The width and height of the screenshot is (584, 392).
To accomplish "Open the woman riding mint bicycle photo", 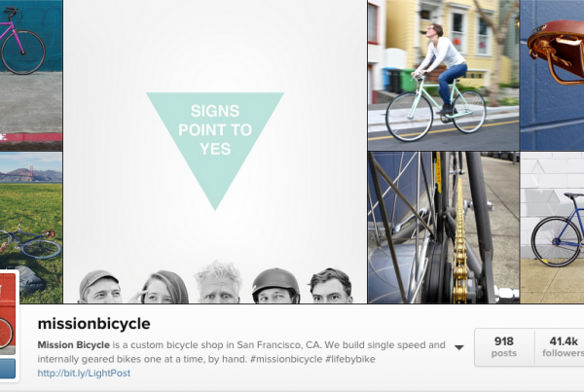I will 443,75.
